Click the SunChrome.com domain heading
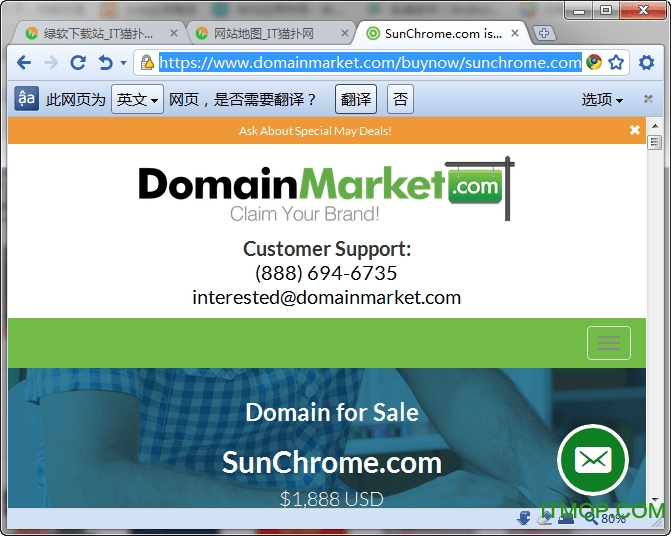671x536 pixels. point(332,463)
